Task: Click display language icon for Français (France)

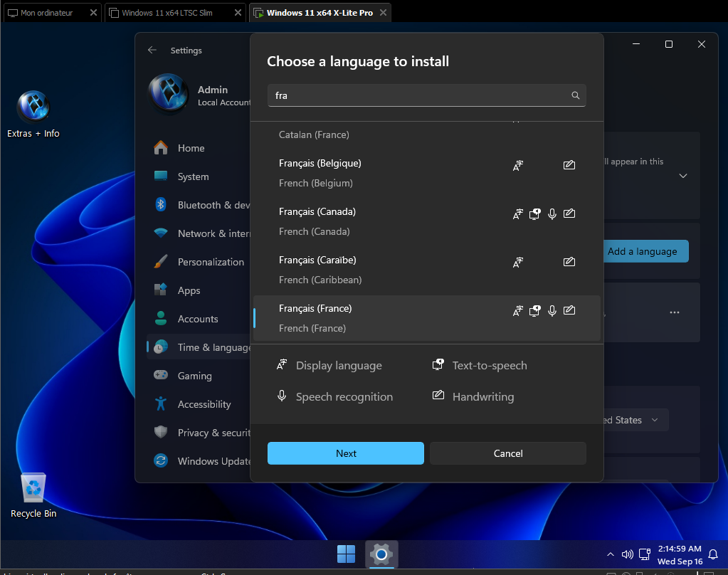Action: [517, 310]
